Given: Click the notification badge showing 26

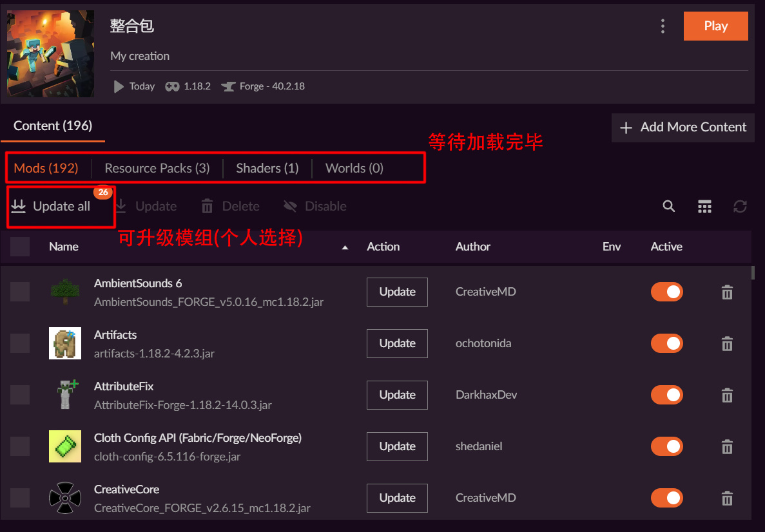Looking at the screenshot, I should click(103, 192).
